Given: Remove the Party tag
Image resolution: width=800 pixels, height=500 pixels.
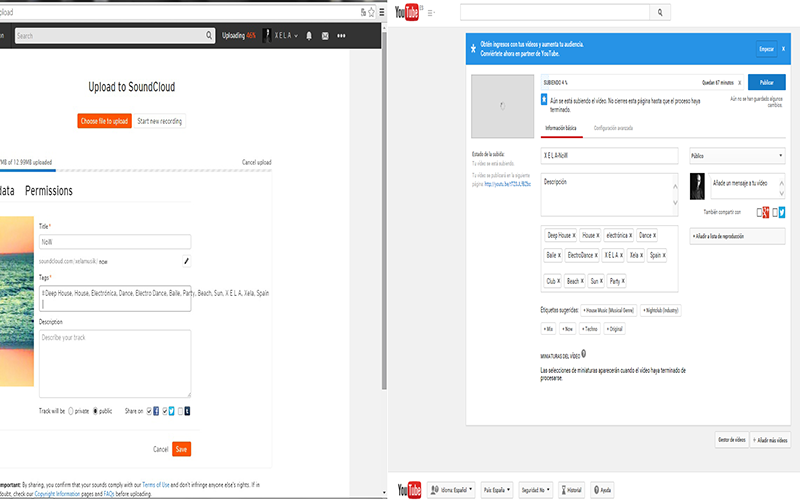Looking at the screenshot, I should point(623,281).
